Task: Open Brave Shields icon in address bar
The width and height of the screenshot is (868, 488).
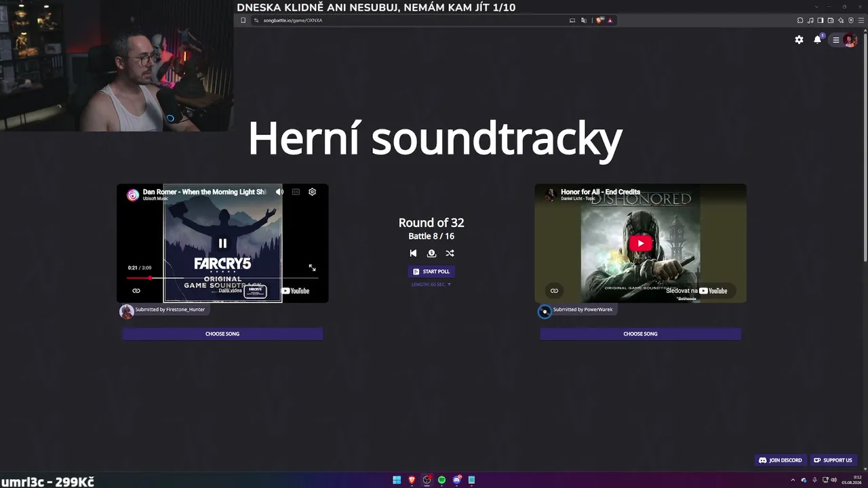Action: click(x=599, y=20)
